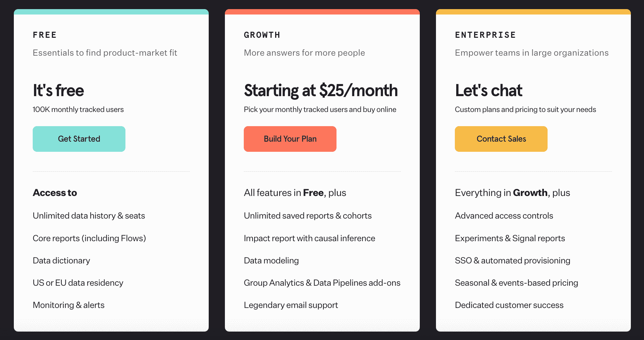Click "SSO & automated provisioning" feature

513,261
